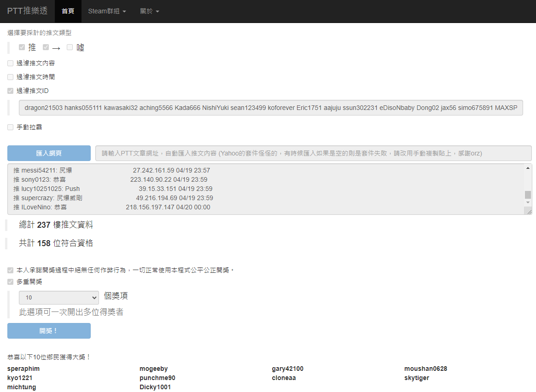Click the comments textarea scrollbar thumb
The height and width of the screenshot is (392, 536).
pos(528,195)
